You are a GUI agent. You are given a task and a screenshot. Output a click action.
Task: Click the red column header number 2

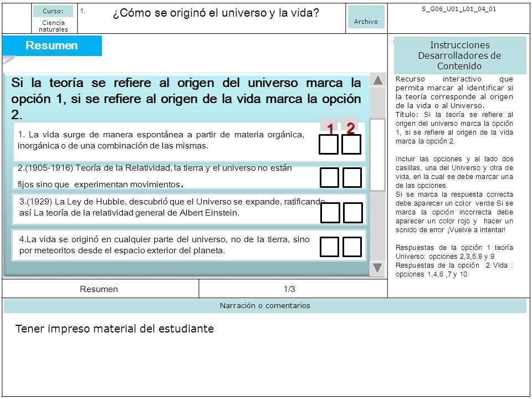click(350, 127)
